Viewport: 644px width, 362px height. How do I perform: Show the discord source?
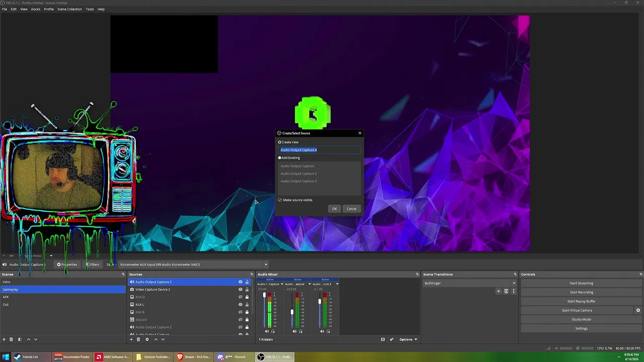pyautogui.click(x=240, y=320)
